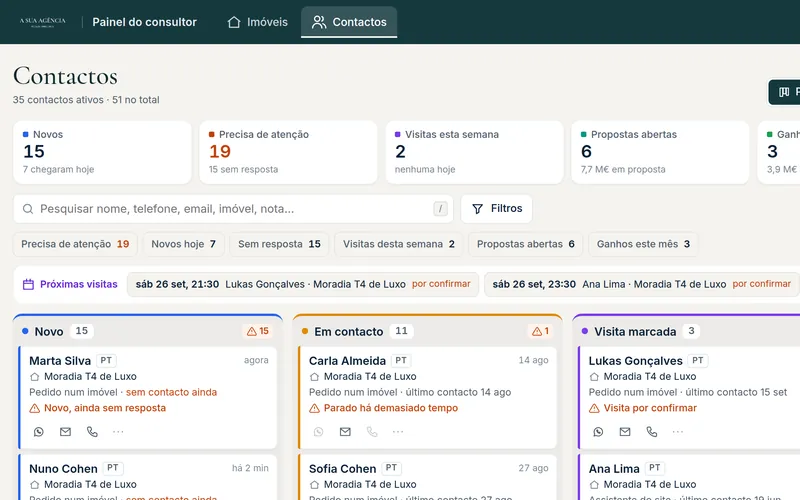
Task: Open Painel do consultor home
Action: (x=144, y=22)
